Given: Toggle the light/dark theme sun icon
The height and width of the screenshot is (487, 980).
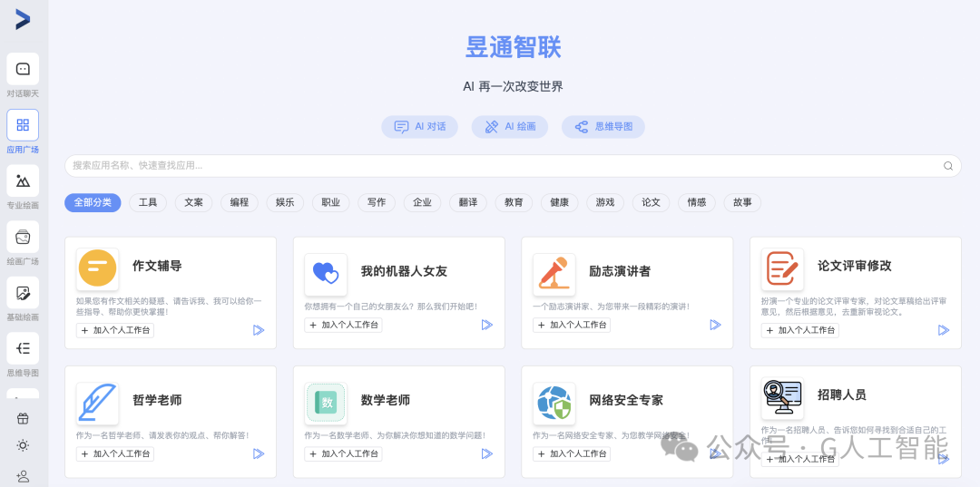Looking at the screenshot, I should tap(23, 445).
